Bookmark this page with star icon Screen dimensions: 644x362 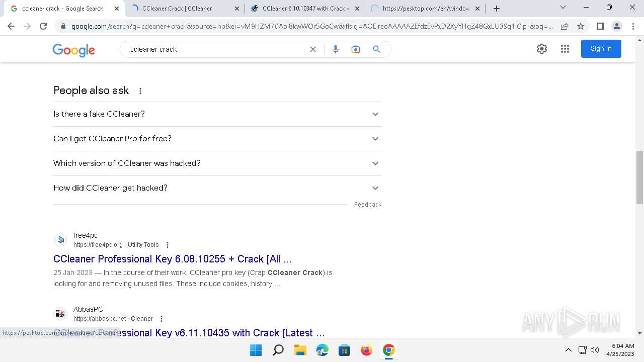(x=581, y=26)
